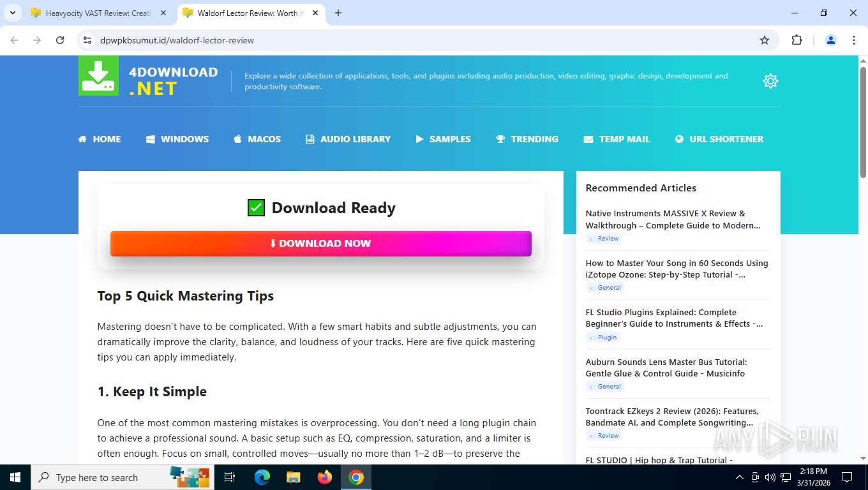The image size is (868, 490).
Task: Close the Waldorf Lector Review tab
Action: tap(315, 13)
